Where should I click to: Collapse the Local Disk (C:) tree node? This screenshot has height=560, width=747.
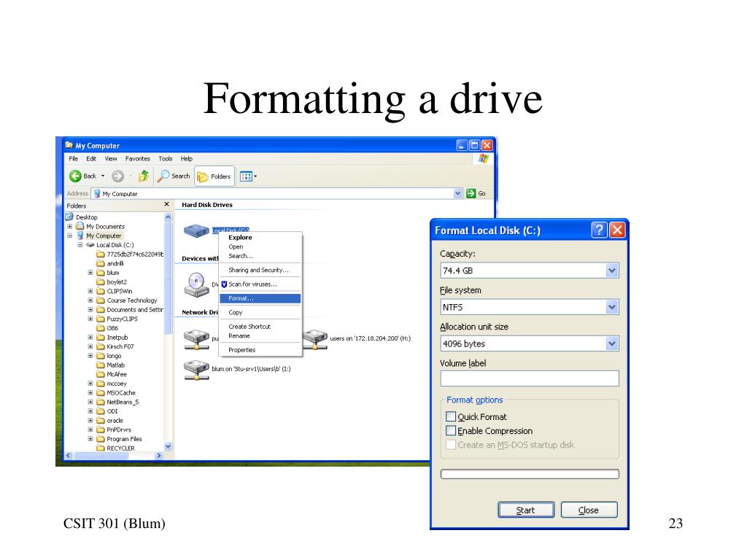point(80,245)
